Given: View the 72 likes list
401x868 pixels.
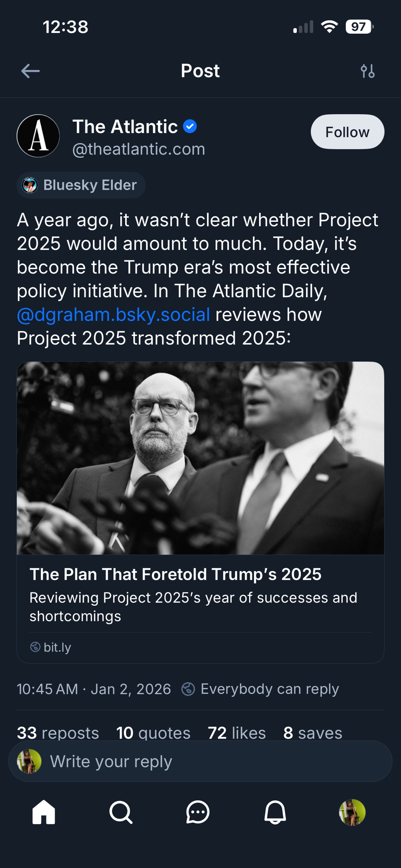Looking at the screenshot, I should (237, 733).
